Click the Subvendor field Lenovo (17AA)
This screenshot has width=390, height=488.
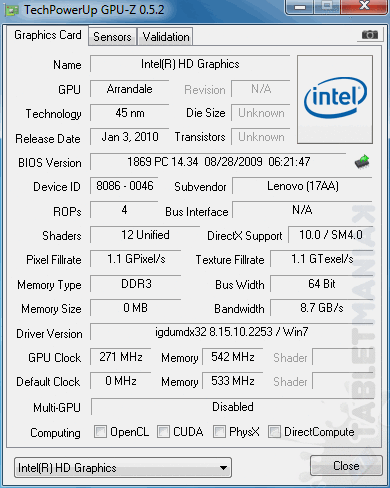point(302,186)
